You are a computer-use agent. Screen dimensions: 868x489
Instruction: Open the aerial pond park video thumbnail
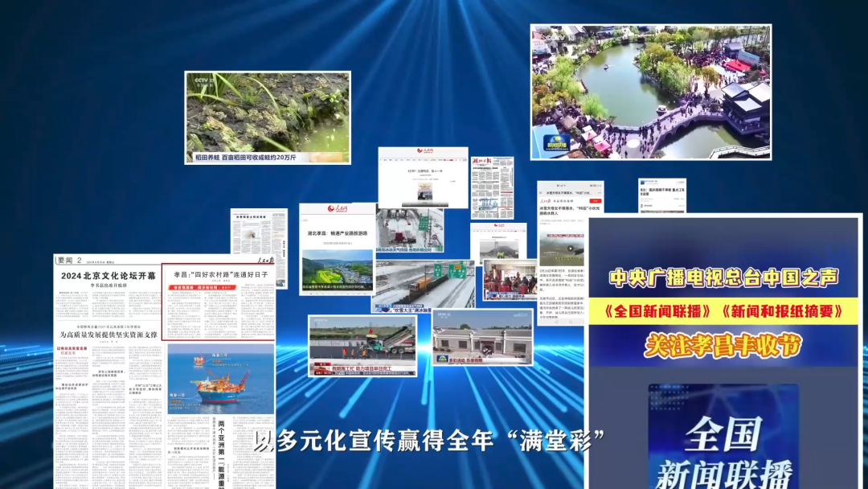650,92
